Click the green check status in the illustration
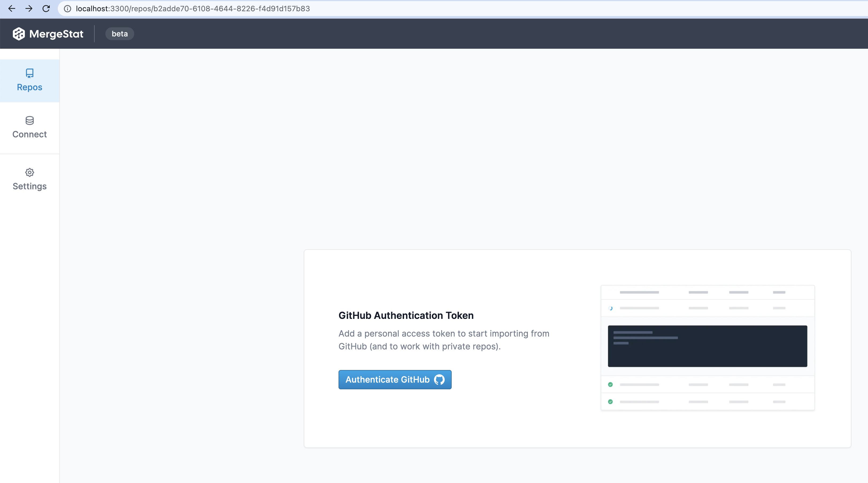Viewport: 868px width, 483px height. coord(610,384)
